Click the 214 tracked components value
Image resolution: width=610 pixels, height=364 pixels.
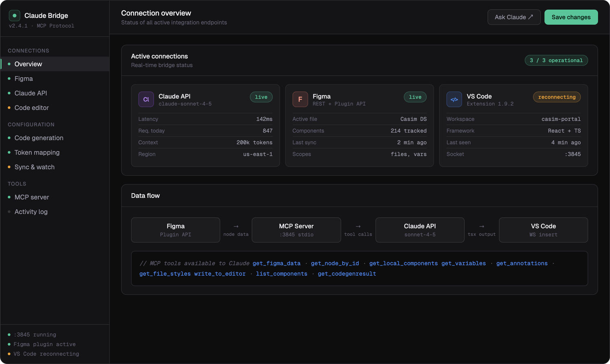[409, 131]
